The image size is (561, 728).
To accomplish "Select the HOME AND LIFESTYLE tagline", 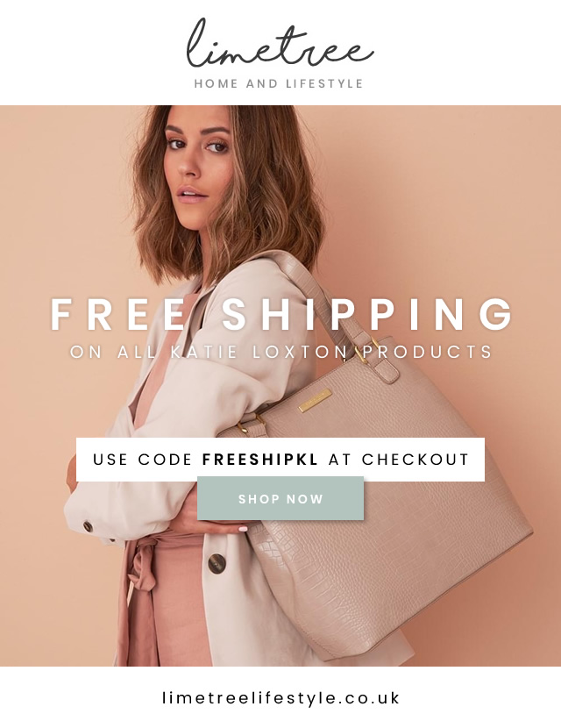I will (x=279, y=83).
